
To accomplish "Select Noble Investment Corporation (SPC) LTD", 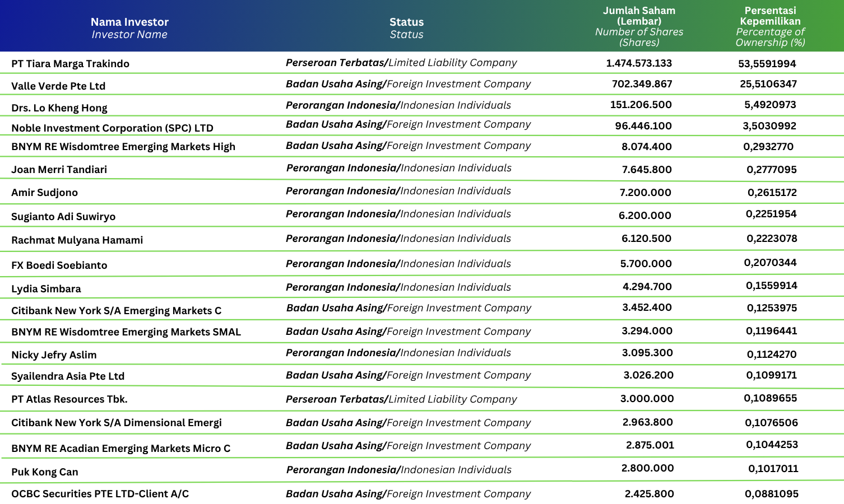I will [x=112, y=128].
